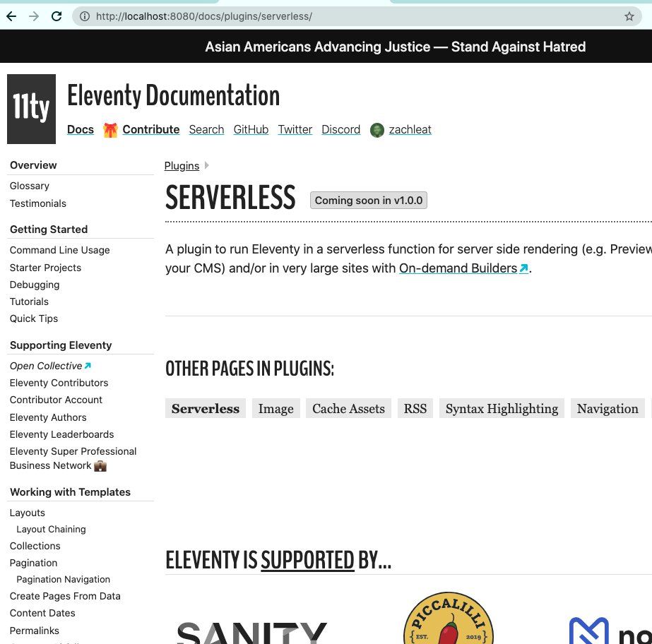Image resolution: width=652 pixels, height=644 pixels.
Task: Open the Contribute link
Action: click(151, 130)
